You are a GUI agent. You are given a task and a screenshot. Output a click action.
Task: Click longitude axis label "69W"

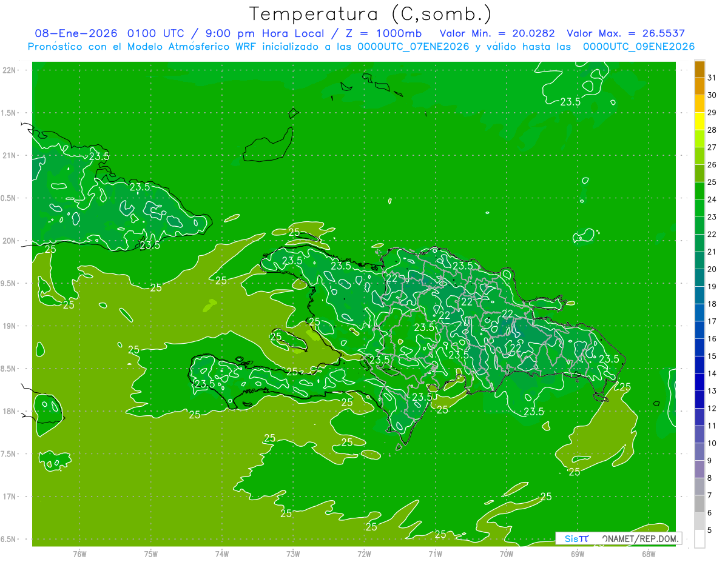[x=577, y=554]
